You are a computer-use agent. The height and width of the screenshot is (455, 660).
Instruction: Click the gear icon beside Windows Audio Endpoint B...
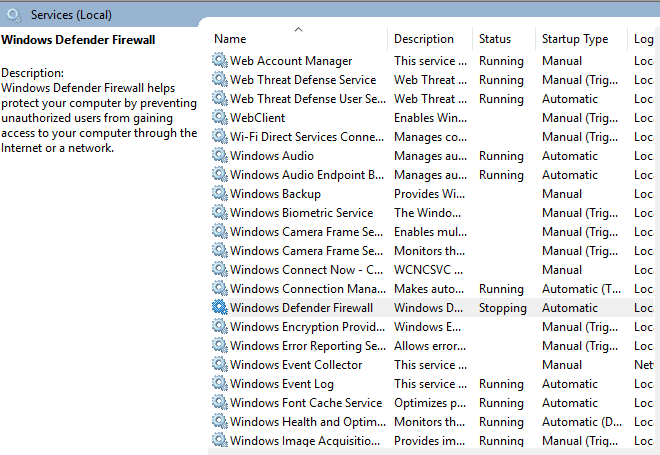[220, 174]
